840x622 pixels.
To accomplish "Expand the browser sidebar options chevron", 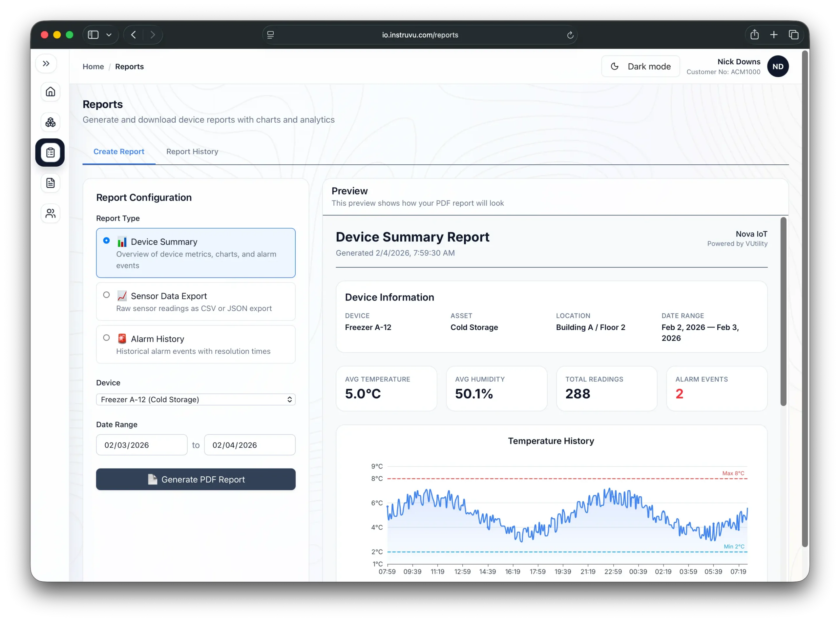I will [x=109, y=35].
